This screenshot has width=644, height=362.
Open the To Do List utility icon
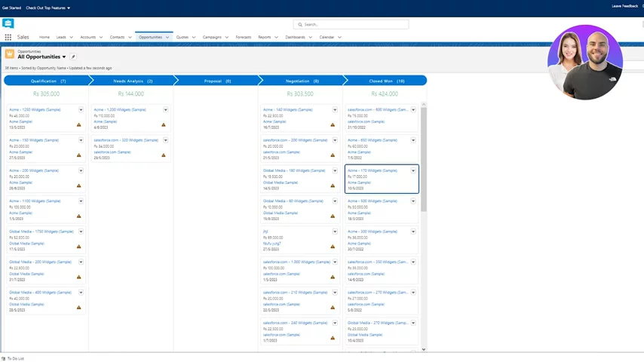click(4, 358)
